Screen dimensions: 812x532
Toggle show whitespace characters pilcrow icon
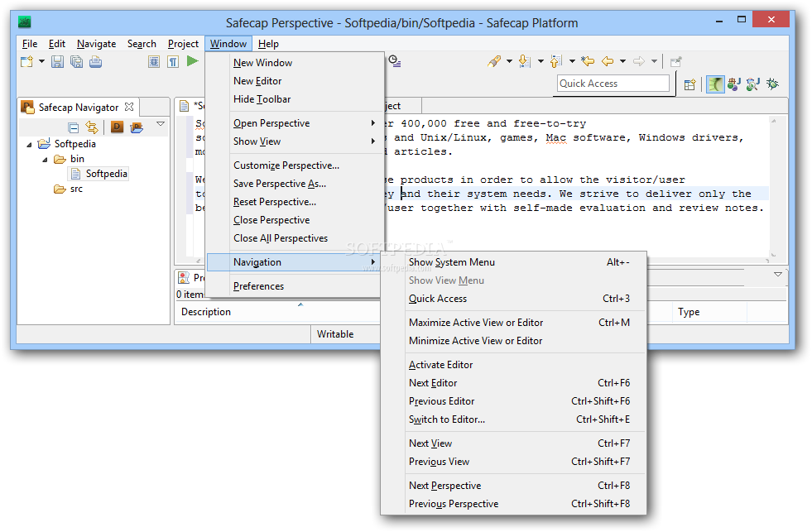tap(173, 62)
